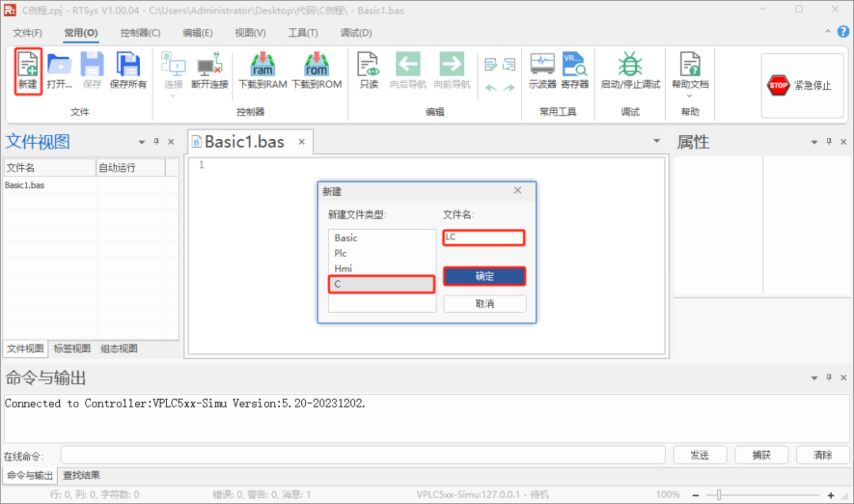Open a file with 打开 icon

click(x=59, y=65)
